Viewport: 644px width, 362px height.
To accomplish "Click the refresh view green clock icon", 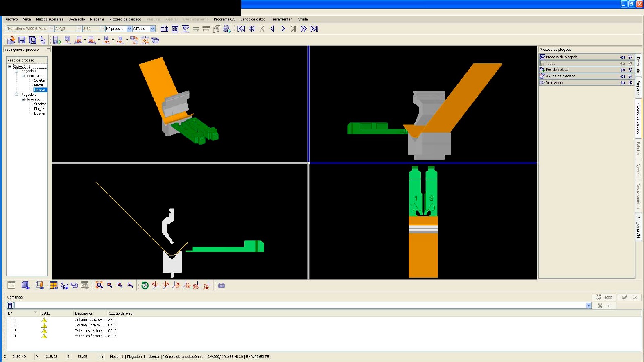I will click(145, 285).
